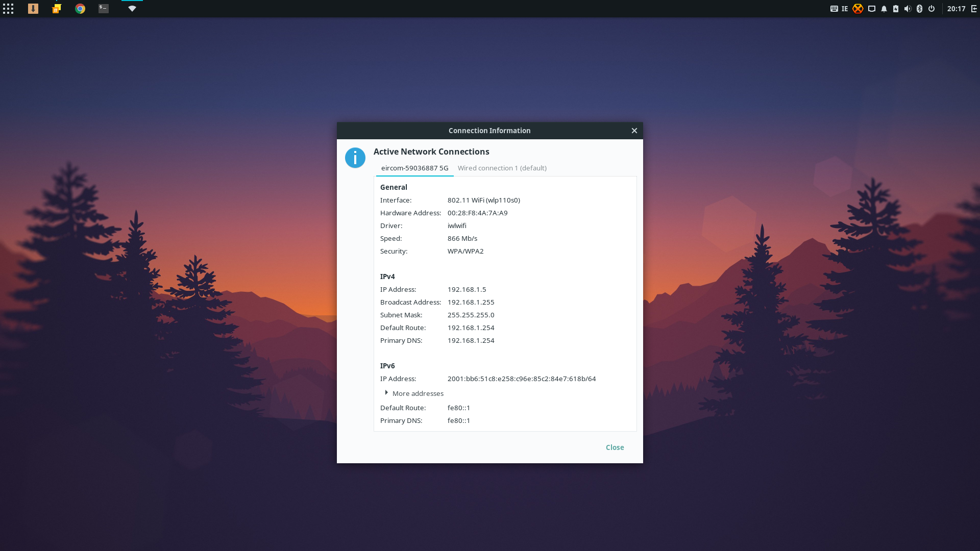
Task: Click the Security: label
Action: 394,251
